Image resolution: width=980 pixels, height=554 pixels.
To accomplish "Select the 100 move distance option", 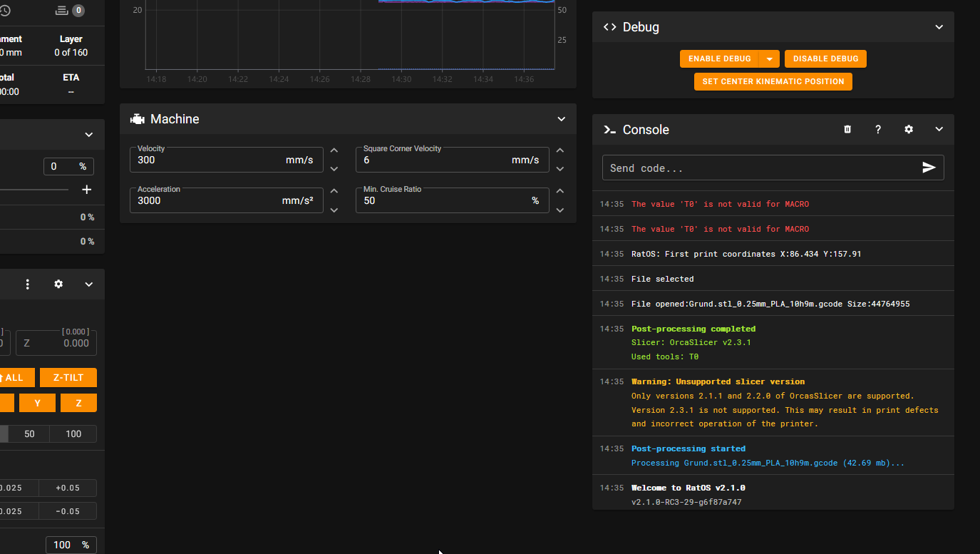I will (73, 434).
